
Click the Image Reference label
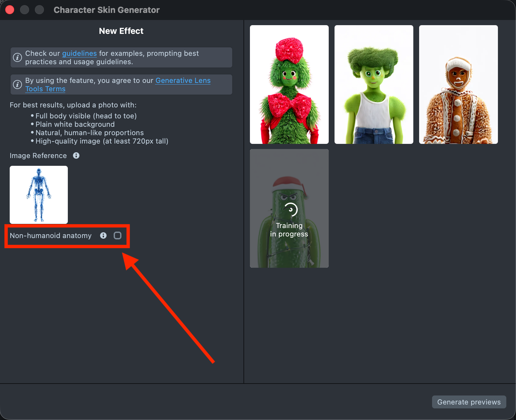pos(38,155)
